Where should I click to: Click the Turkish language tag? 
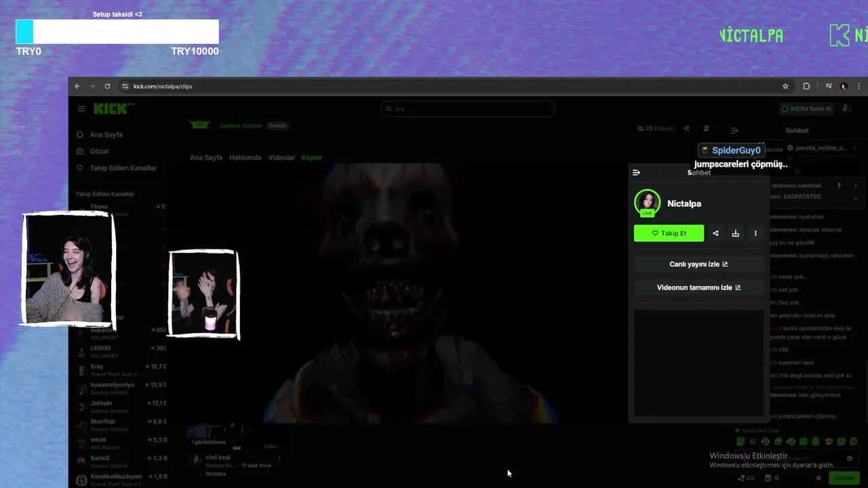pyautogui.click(x=277, y=125)
